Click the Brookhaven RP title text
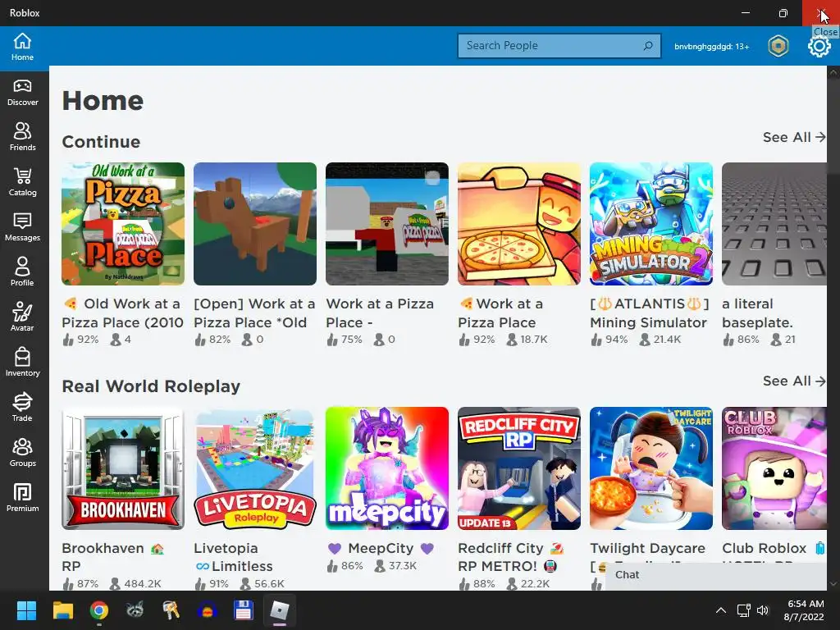The height and width of the screenshot is (630, 840). coord(113,557)
